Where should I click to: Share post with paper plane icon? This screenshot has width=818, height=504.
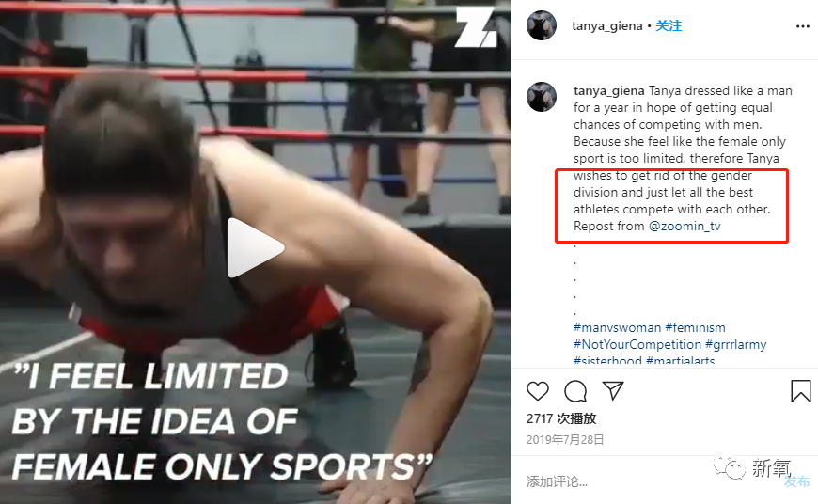click(x=613, y=390)
